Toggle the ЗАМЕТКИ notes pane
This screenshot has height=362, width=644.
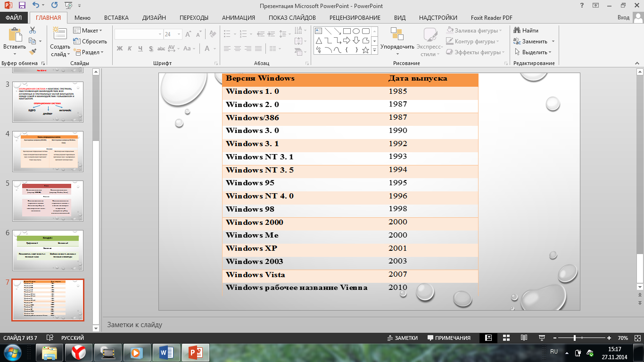click(402, 338)
